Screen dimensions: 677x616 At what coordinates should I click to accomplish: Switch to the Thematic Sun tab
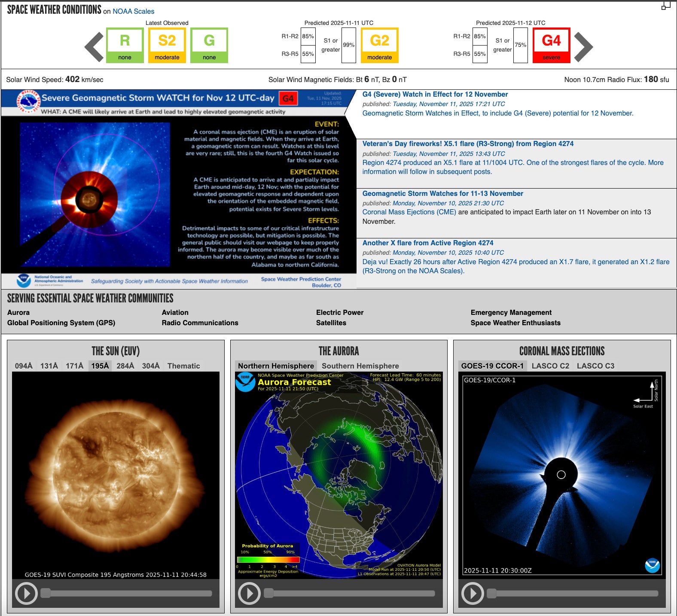pyautogui.click(x=184, y=366)
